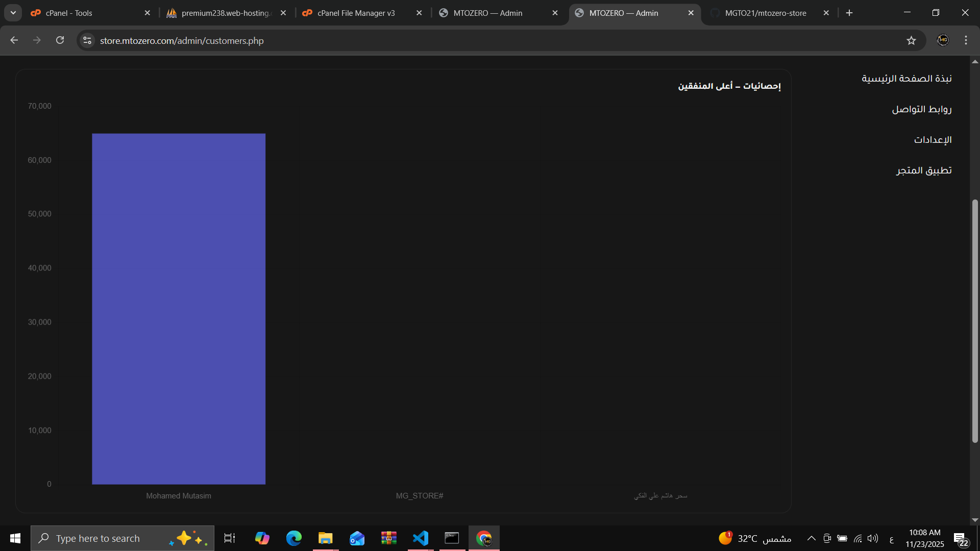Switch to the MGTO21/mtozero-store tab

pyautogui.click(x=765, y=13)
